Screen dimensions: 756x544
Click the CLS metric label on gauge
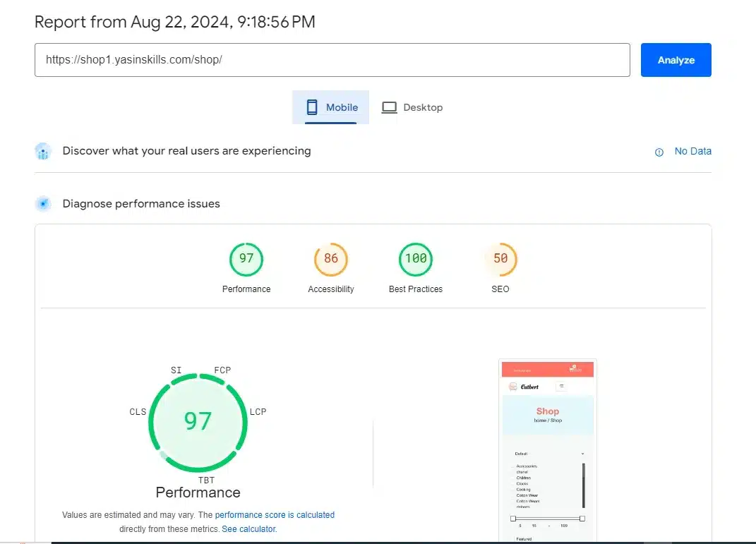138,412
